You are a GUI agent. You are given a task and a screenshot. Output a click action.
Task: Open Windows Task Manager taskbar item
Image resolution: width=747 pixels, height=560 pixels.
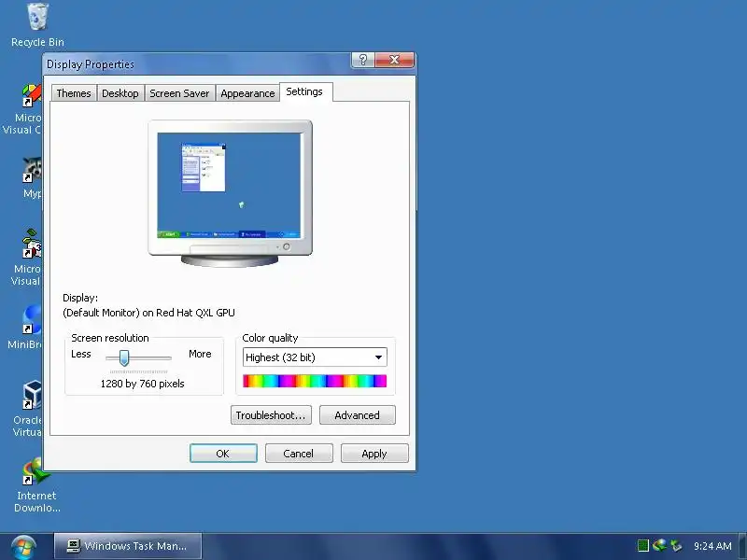pyautogui.click(x=128, y=546)
